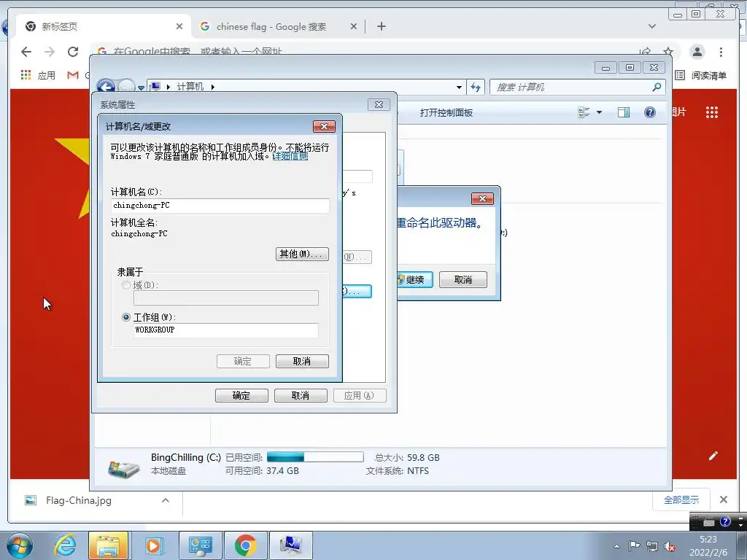Close the 计算机名/域更改 dialog
747x560 pixels.
(x=325, y=126)
